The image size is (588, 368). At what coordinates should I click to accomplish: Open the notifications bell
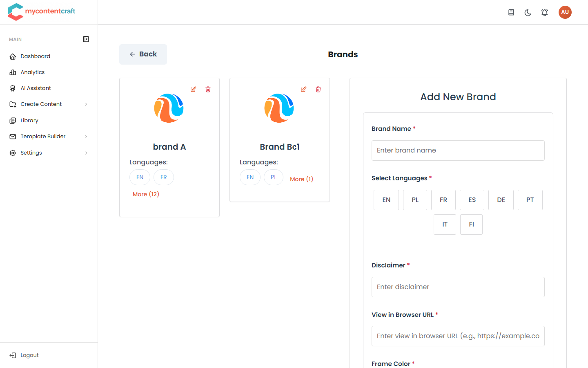545,13
